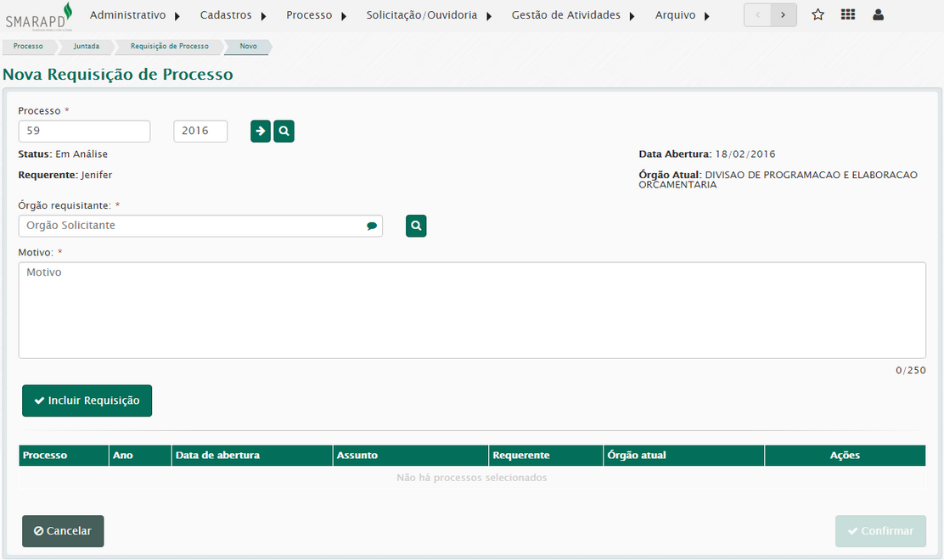
Task: Click the process search magnifier icon
Action: point(284,132)
